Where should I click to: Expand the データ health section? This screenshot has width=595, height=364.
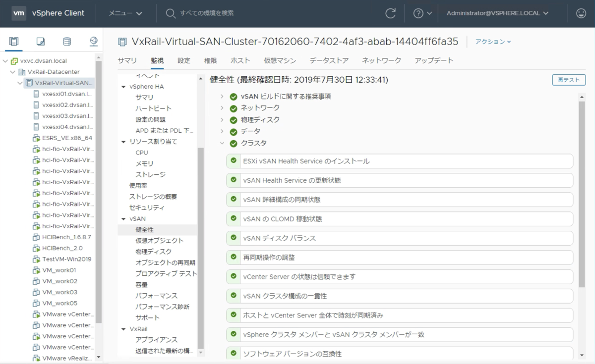point(222,132)
